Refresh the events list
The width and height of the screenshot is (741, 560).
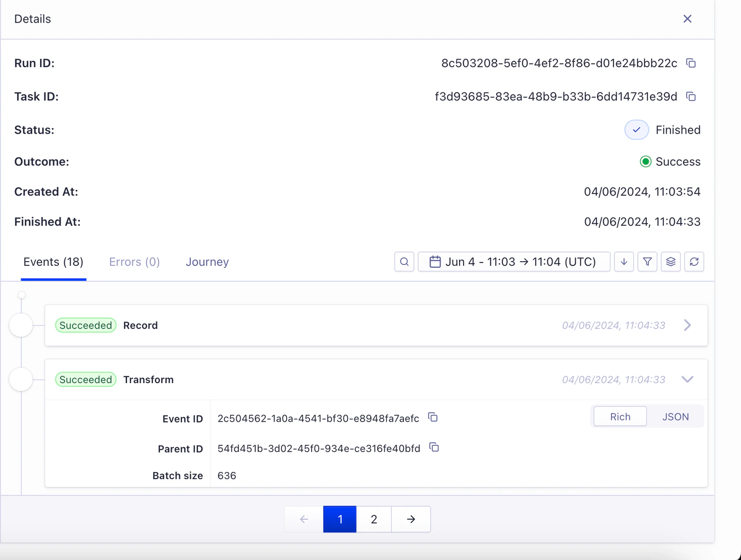click(694, 262)
